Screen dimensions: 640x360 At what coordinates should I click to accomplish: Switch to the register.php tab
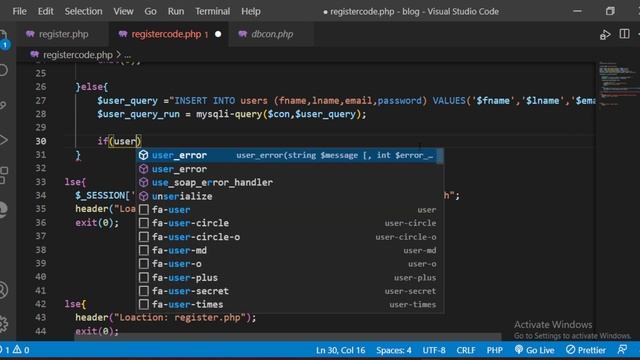[x=62, y=34]
